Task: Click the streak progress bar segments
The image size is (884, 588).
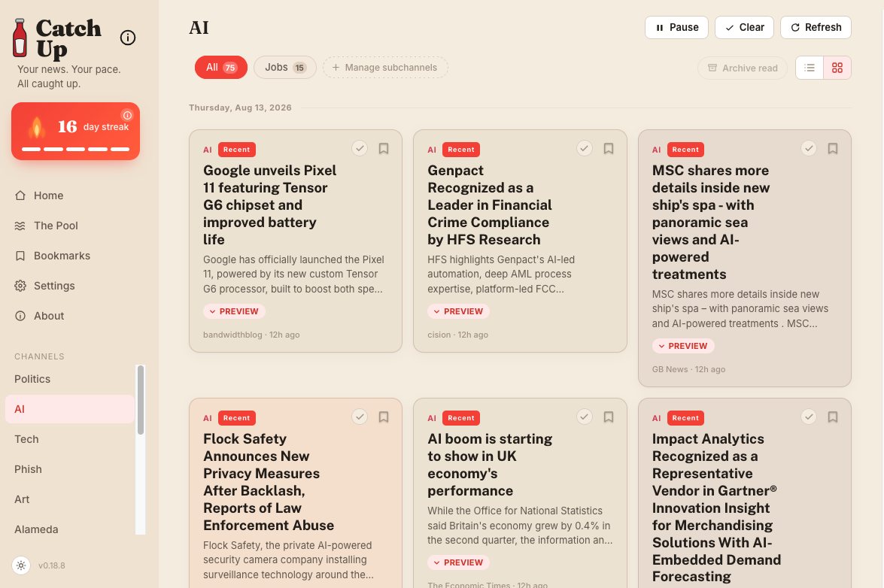Action: coord(75,149)
